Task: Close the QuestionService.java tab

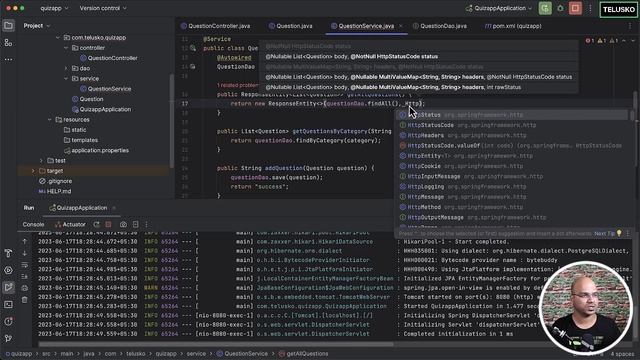Action: pyautogui.click(x=401, y=26)
